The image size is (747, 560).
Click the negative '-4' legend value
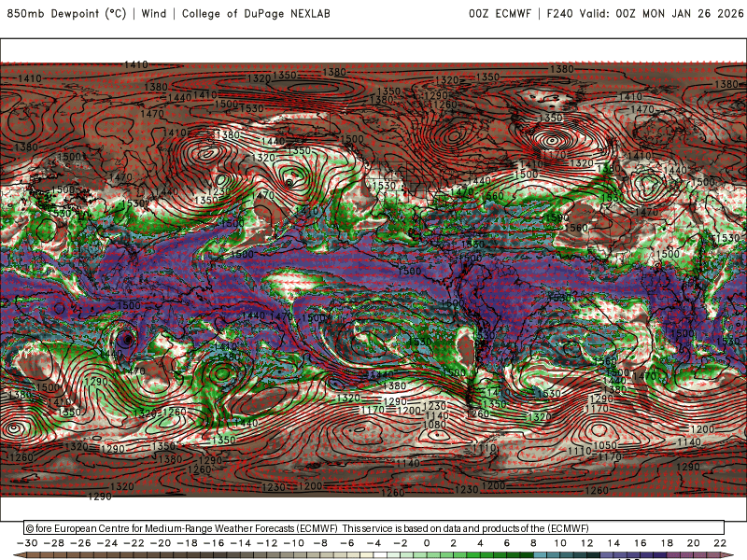tap(374, 543)
